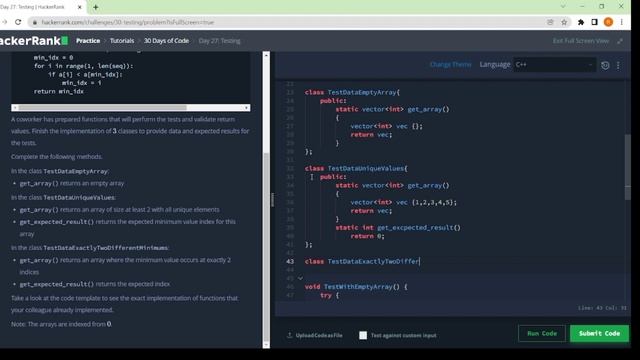Image resolution: width=640 pixels, height=360 pixels.
Task: Click the reset code history icon
Action: coord(605,65)
